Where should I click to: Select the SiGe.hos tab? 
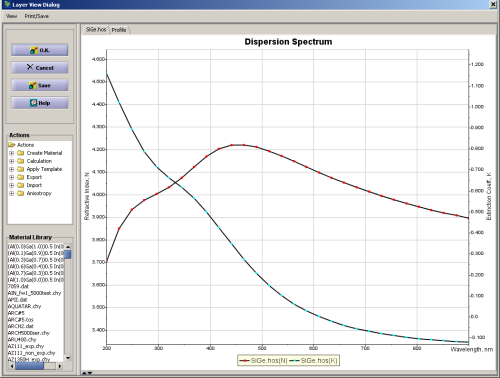point(96,30)
